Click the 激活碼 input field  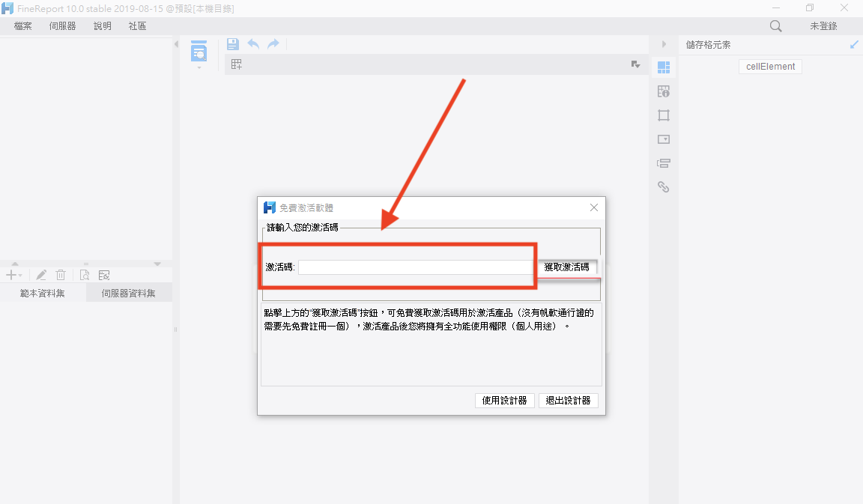coord(416,267)
